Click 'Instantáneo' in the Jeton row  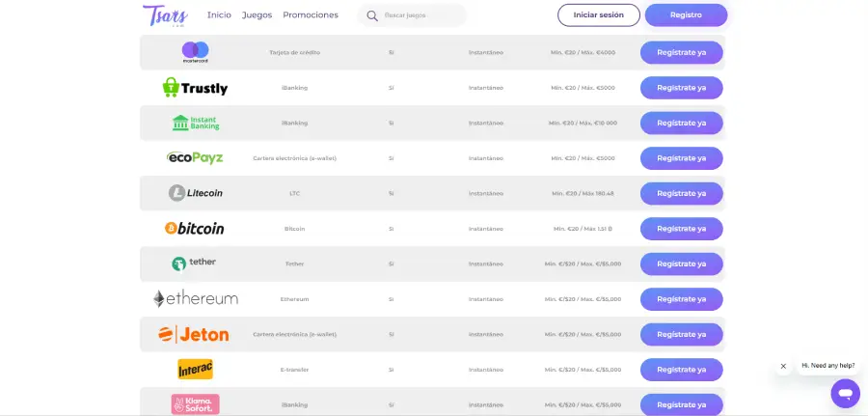pyautogui.click(x=486, y=335)
